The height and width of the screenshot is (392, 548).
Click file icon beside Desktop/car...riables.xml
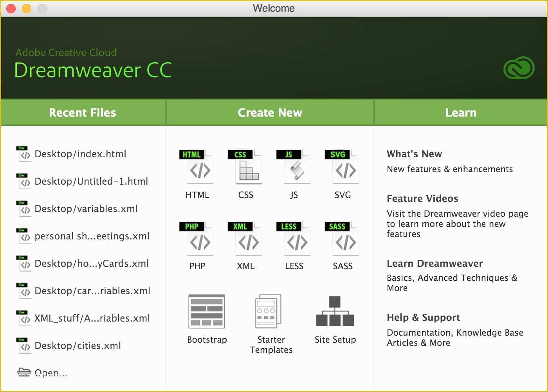[23, 291]
